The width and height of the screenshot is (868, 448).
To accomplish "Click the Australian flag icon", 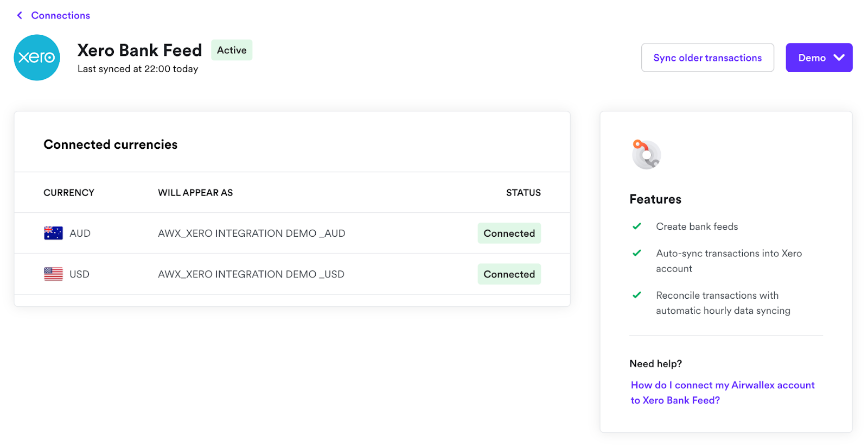I will pyautogui.click(x=53, y=233).
